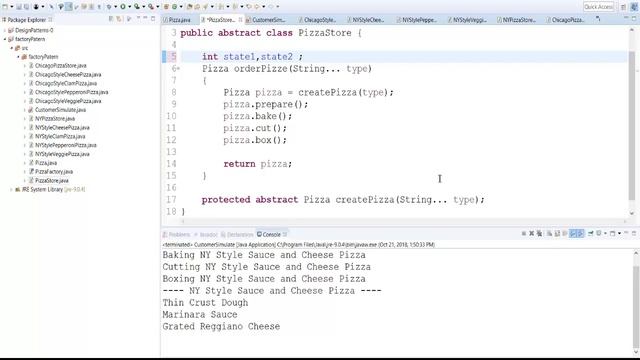Click the Run Last Tool external tools icon
Viewport: 640px width, 360px height.
point(151,7)
